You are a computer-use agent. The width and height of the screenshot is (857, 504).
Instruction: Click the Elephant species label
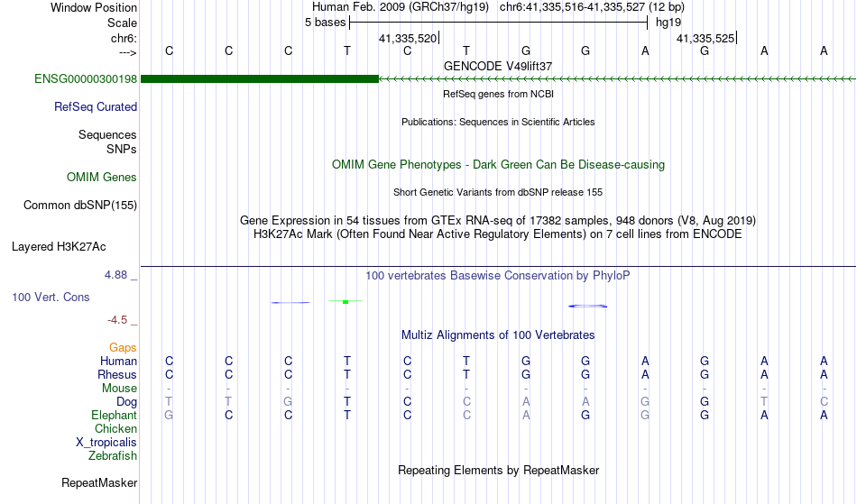[x=115, y=415]
